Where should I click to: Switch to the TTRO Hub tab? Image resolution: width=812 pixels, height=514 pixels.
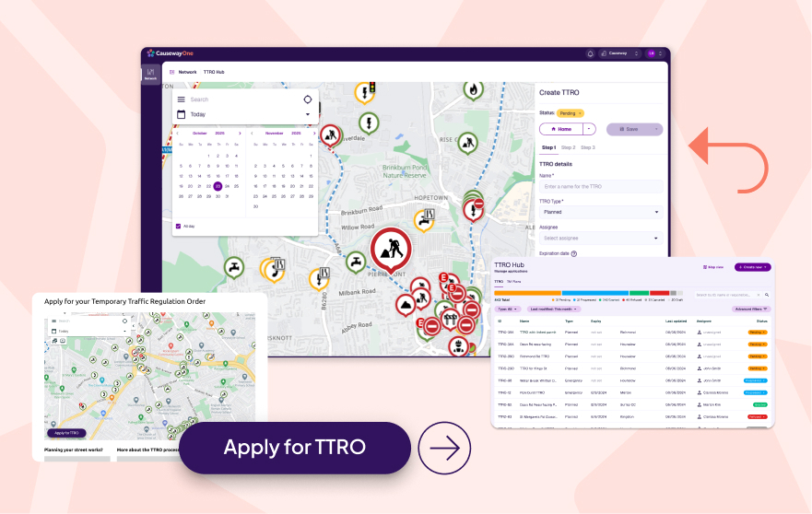(x=214, y=72)
